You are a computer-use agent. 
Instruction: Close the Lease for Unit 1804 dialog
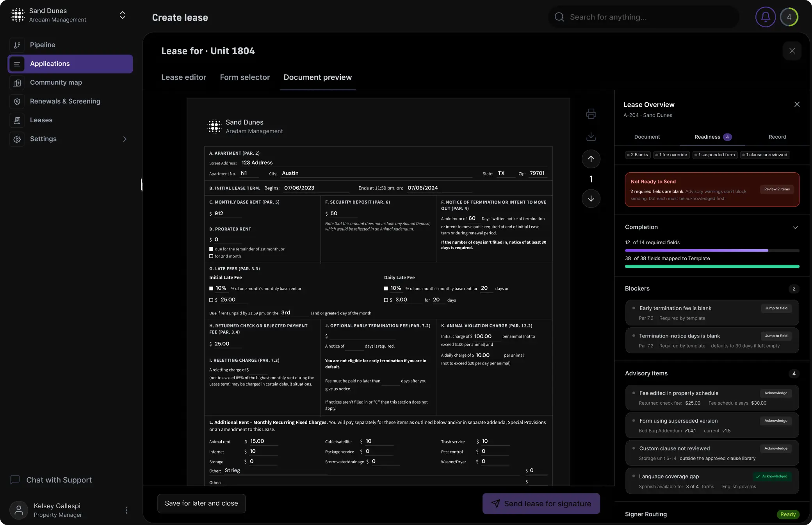point(792,51)
